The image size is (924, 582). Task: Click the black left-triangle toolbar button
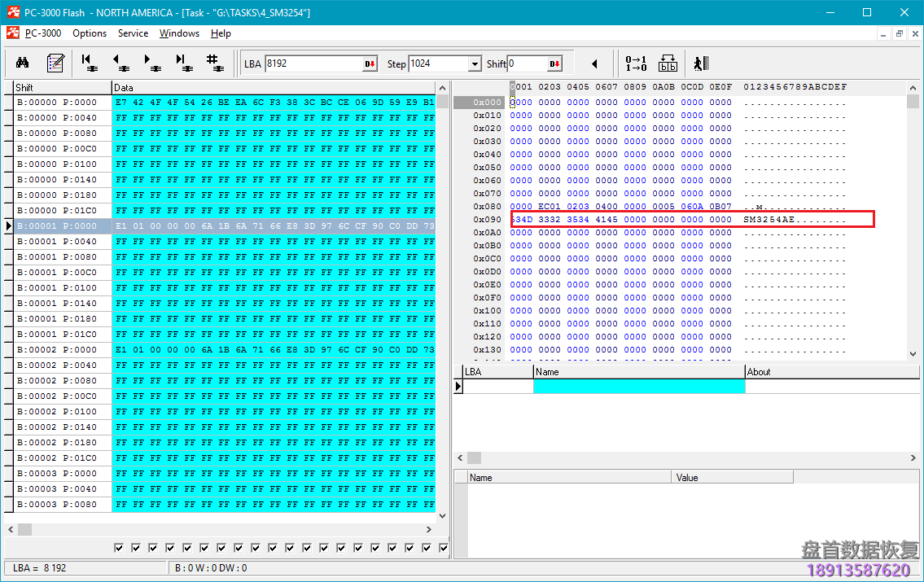pyautogui.click(x=594, y=64)
